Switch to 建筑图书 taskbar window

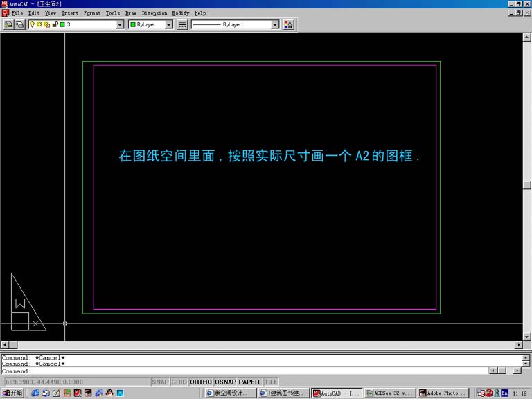[284, 393]
